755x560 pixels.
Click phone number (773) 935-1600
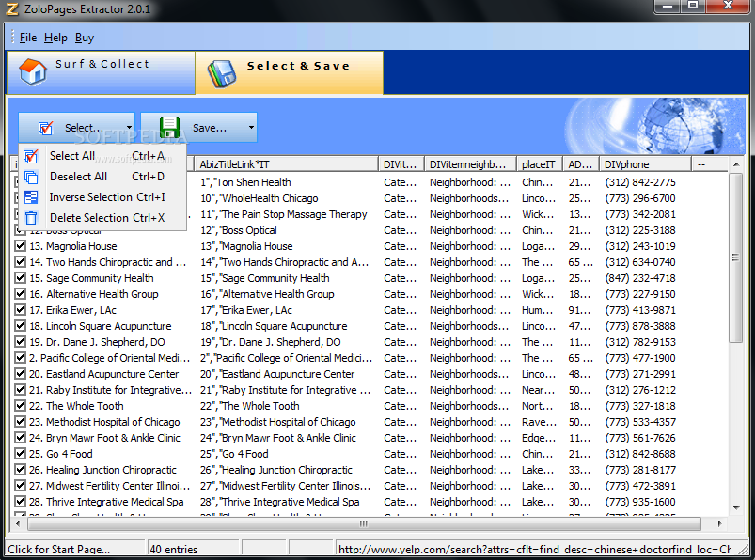click(640, 502)
